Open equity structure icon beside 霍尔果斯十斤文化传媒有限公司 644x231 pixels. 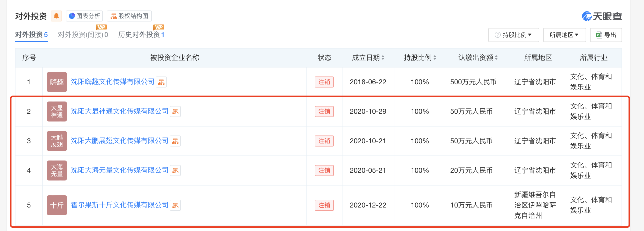175,205
